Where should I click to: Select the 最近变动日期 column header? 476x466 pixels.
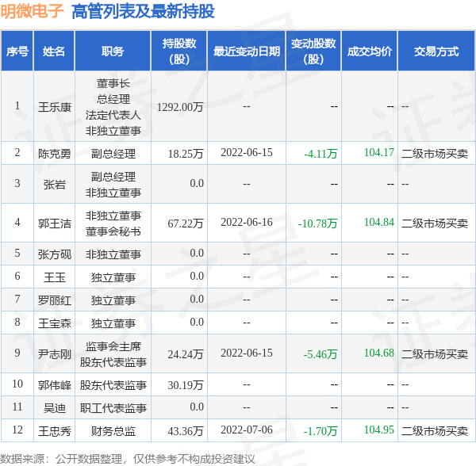247,52
